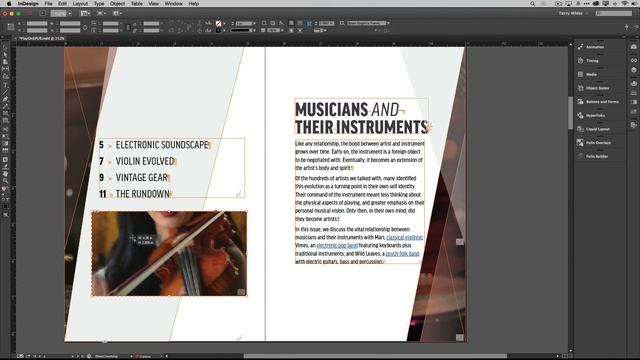Open the Arrange Documents dropdown
The width and height of the screenshot is (640, 360).
tap(118, 13)
